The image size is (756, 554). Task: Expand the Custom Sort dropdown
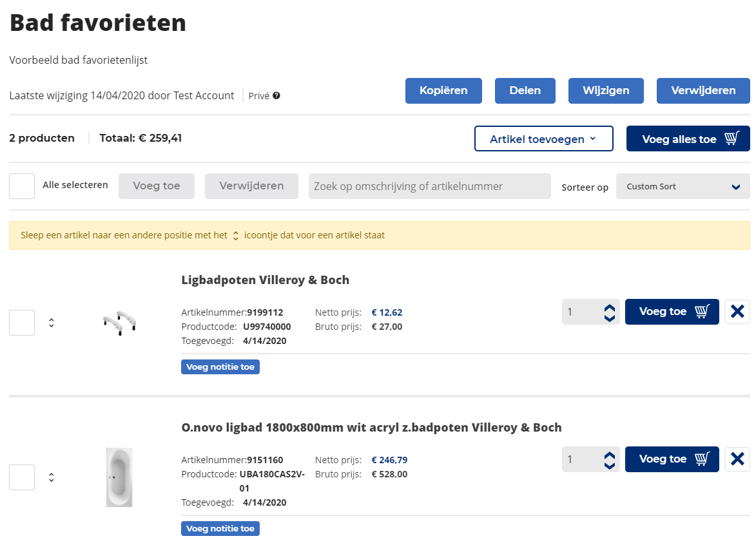tap(683, 187)
